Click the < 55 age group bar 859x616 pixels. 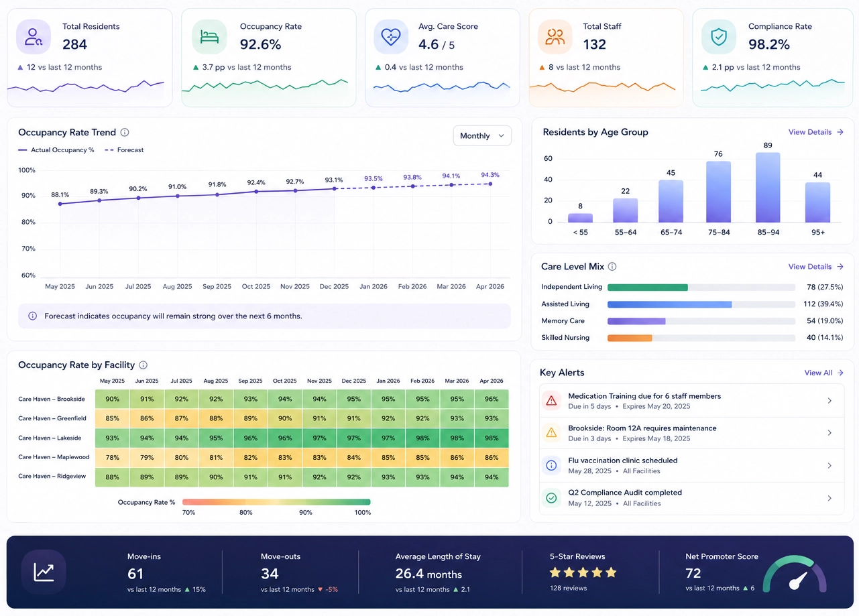[x=580, y=218]
